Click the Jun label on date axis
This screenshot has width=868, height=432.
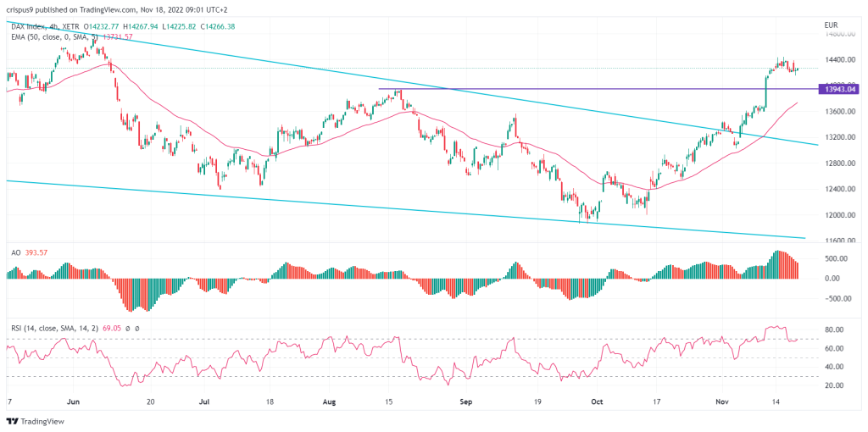73,402
